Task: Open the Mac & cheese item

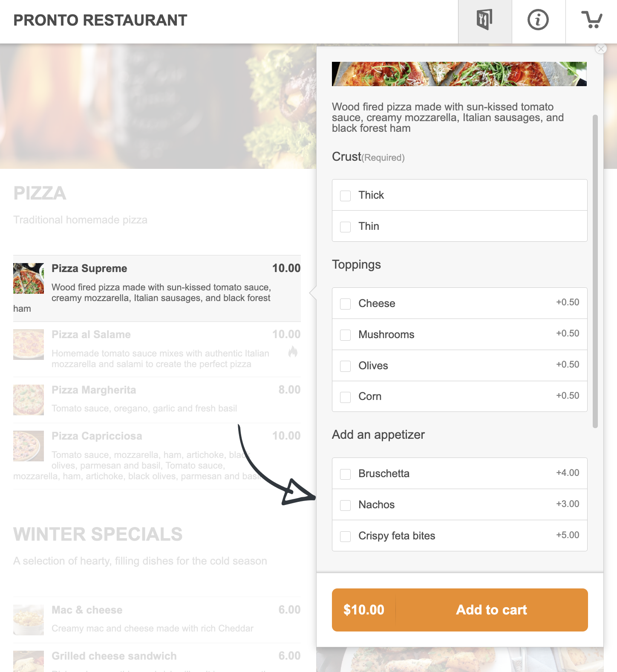Action: click(87, 610)
